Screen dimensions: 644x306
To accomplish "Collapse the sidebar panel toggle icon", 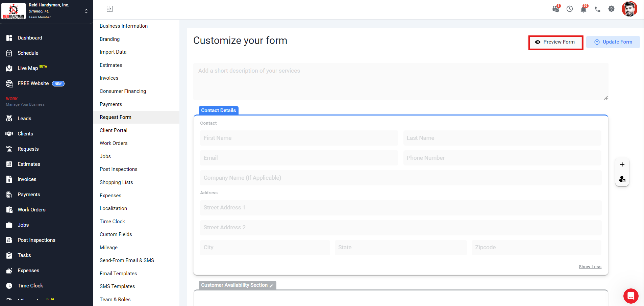I will coord(110,9).
